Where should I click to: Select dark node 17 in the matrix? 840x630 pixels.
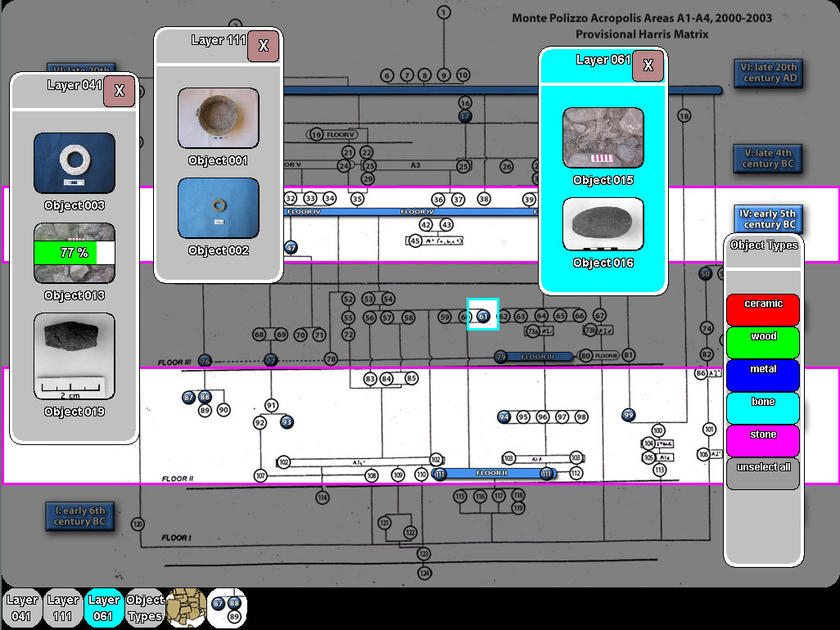465,116
